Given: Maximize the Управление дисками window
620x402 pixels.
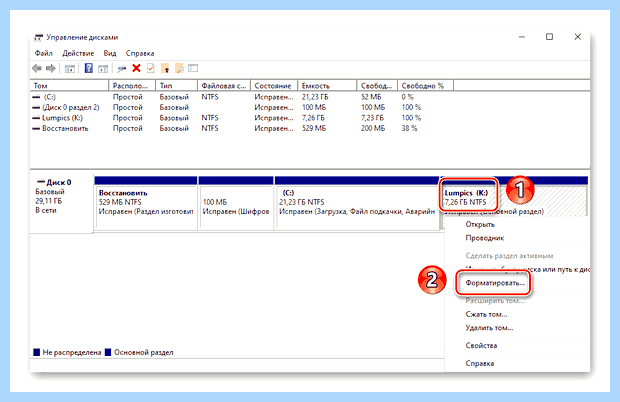Looking at the screenshot, I should [550, 37].
